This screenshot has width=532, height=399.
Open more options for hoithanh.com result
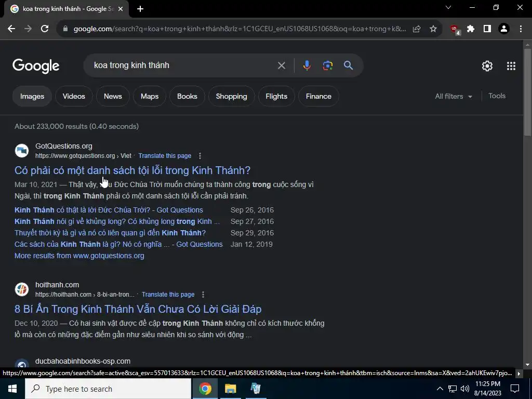tap(203, 295)
